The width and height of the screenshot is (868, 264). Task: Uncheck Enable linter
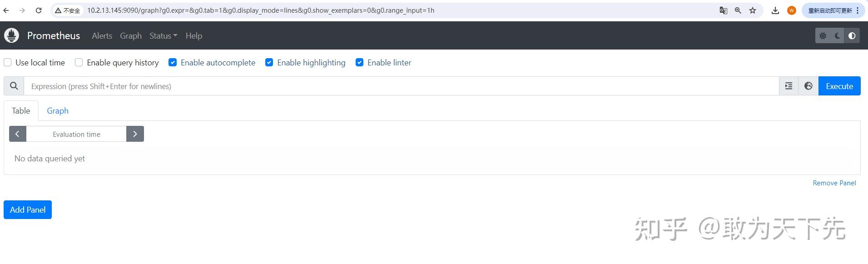(360, 62)
